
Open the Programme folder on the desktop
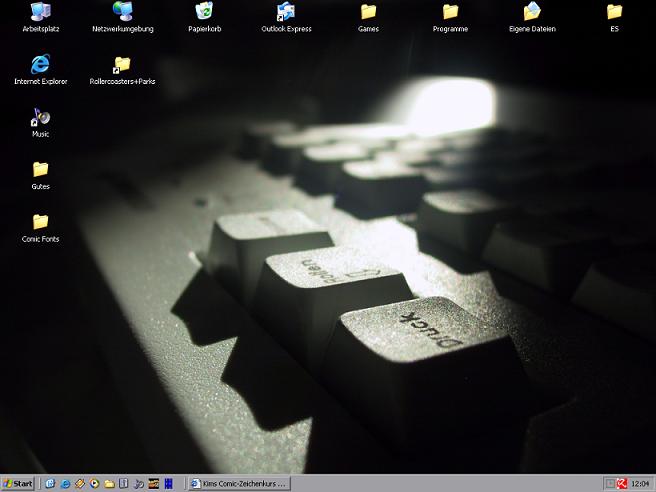click(450, 12)
